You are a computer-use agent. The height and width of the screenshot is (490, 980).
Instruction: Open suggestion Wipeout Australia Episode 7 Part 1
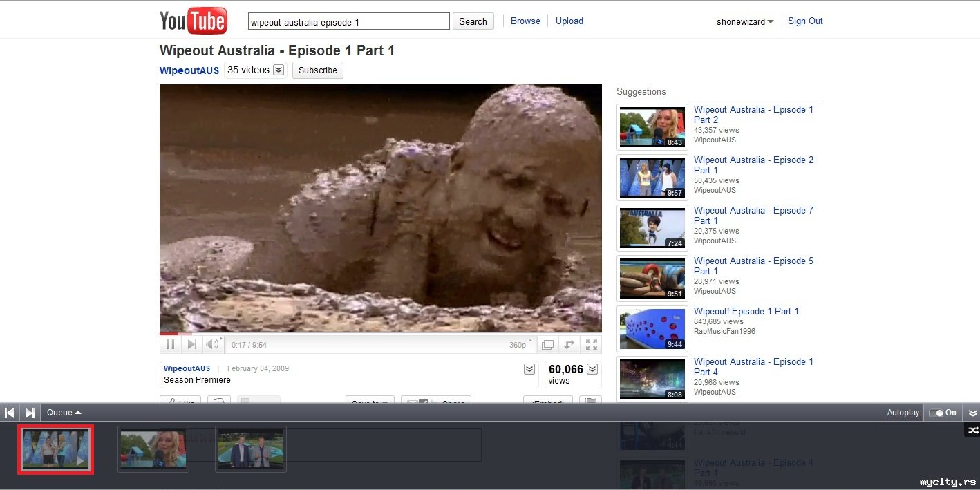753,215
